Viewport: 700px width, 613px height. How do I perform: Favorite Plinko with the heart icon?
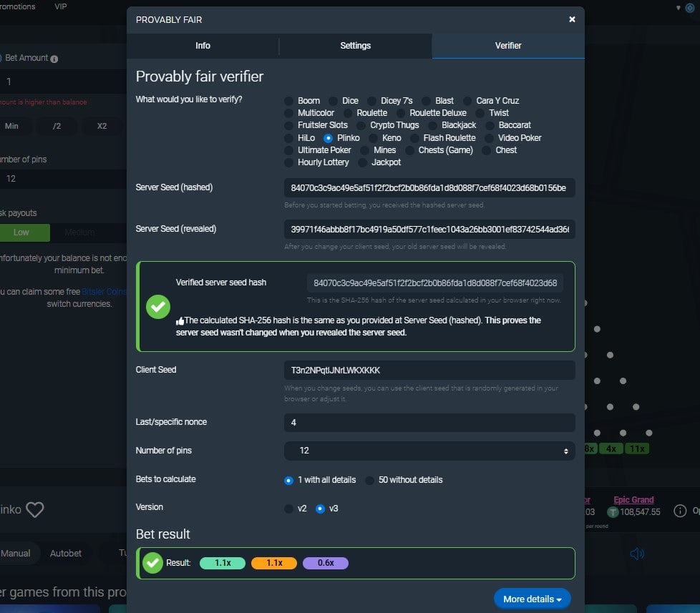[x=35, y=509]
